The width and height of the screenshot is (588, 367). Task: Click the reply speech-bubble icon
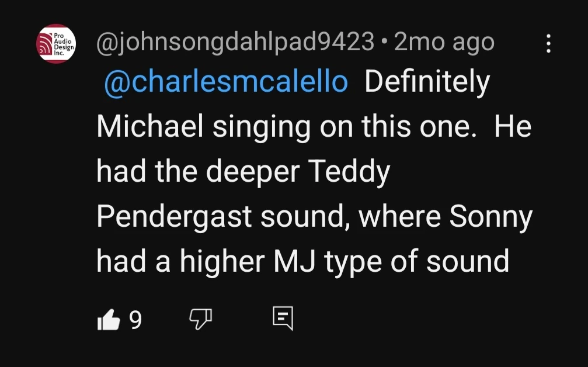click(x=283, y=319)
